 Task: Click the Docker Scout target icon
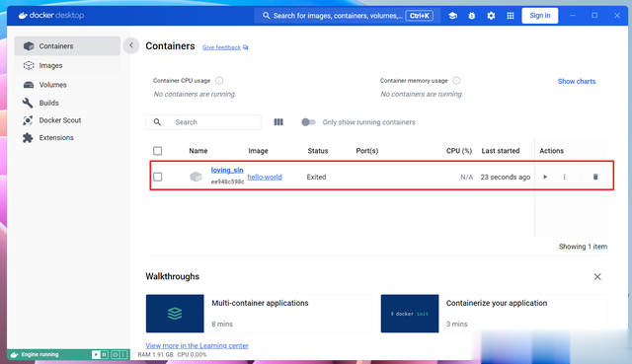click(28, 120)
